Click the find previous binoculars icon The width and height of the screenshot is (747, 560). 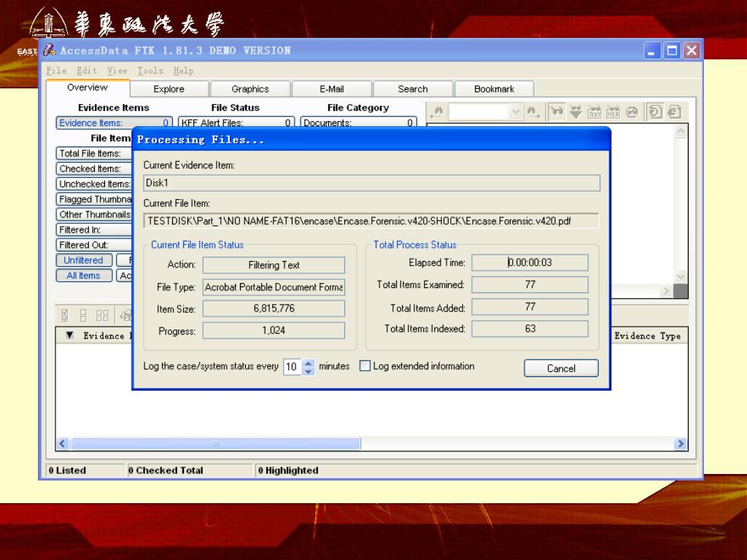(x=437, y=112)
